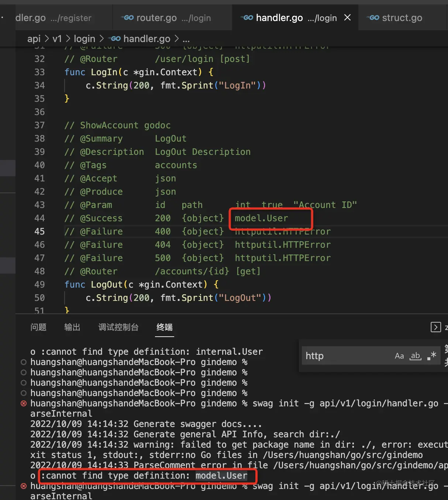Switch to the router.go login tab
The height and width of the screenshot is (500, 448).
click(x=172, y=18)
